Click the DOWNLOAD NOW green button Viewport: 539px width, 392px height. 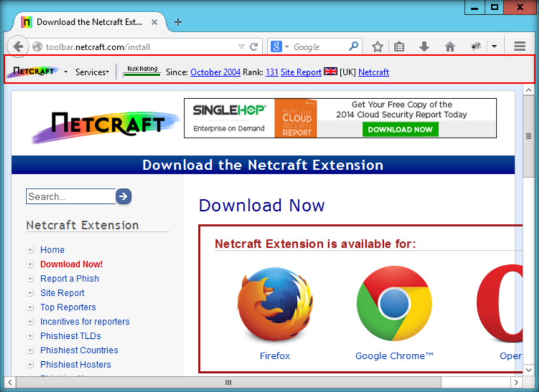[x=400, y=129]
